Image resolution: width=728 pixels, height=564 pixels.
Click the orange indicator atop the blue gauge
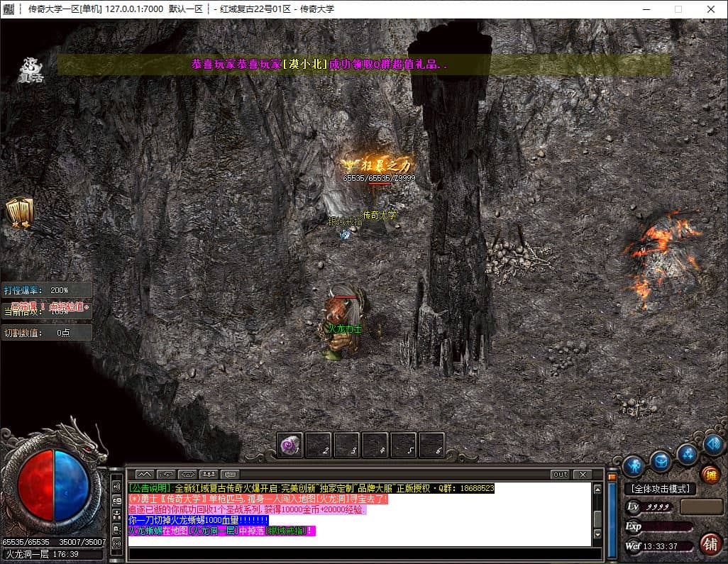[612, 477]
